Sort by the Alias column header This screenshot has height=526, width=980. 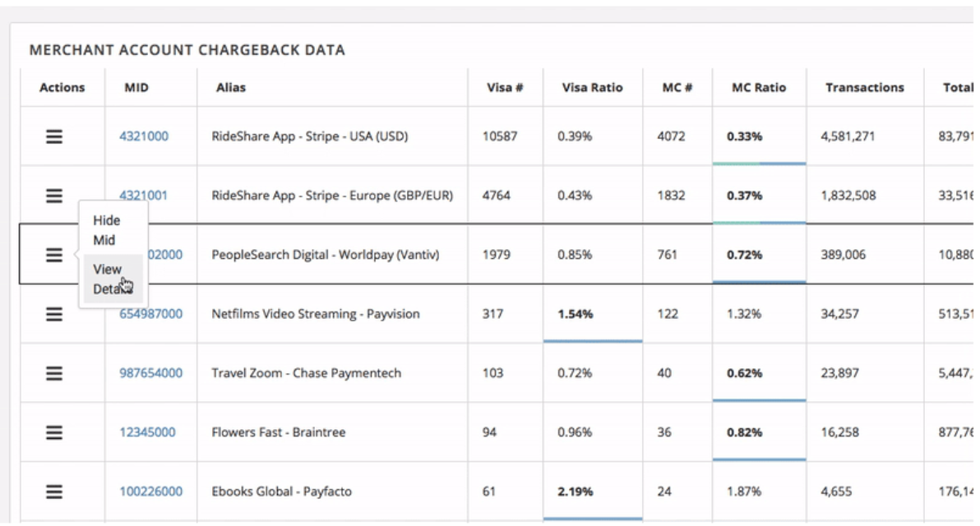pos(231,87)
